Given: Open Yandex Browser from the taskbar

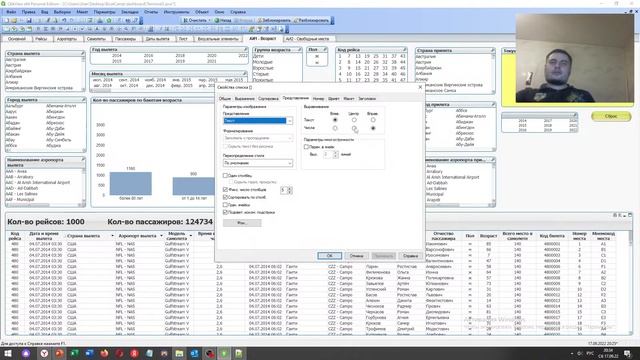Looking at the screenshot, I should click(44, 353).
